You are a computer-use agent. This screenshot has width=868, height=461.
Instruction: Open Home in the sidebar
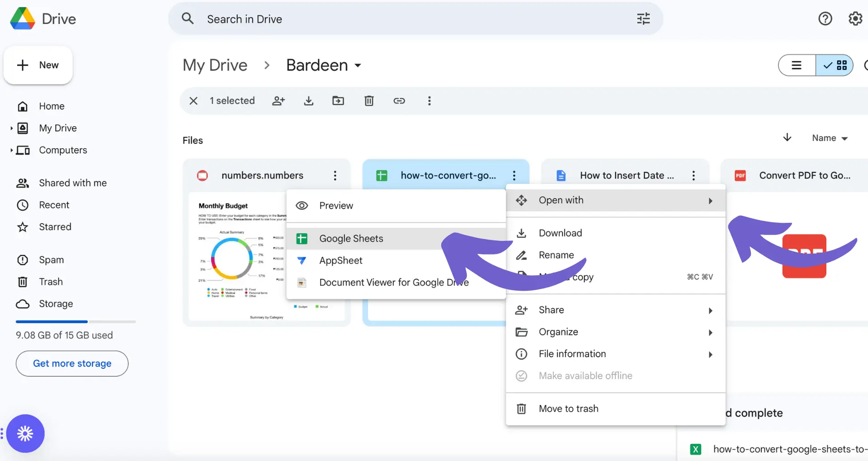point(52,106)
